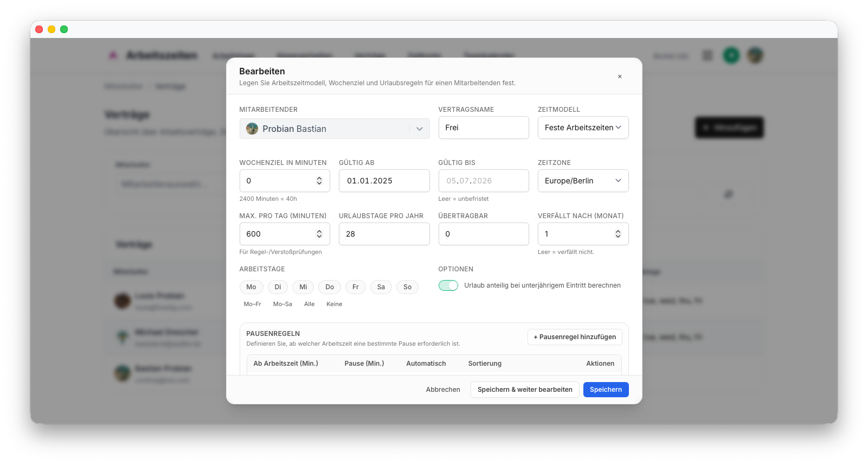Click the grid apps icon in background header
Screen dimensions: 868x464
[x=708, y=55]
